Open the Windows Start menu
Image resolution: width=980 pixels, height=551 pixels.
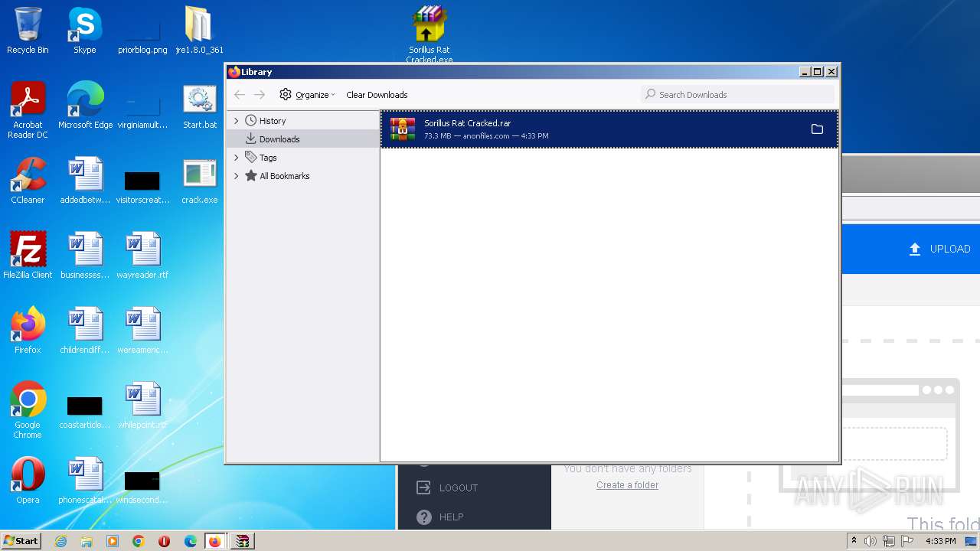click(21, 541)
